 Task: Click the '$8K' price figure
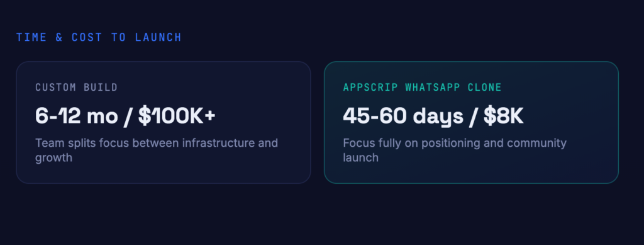[x=503, y=117]
